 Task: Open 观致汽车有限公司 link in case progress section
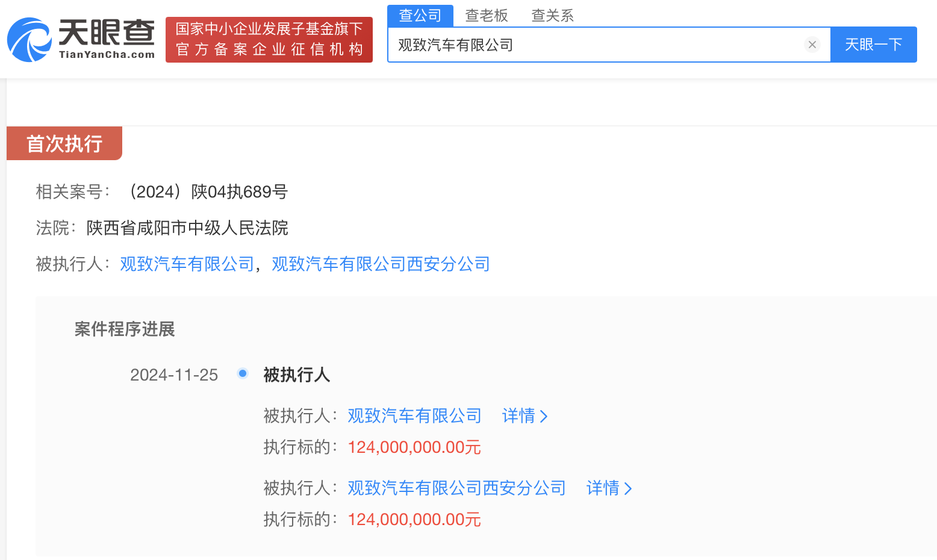pos(414,416)
